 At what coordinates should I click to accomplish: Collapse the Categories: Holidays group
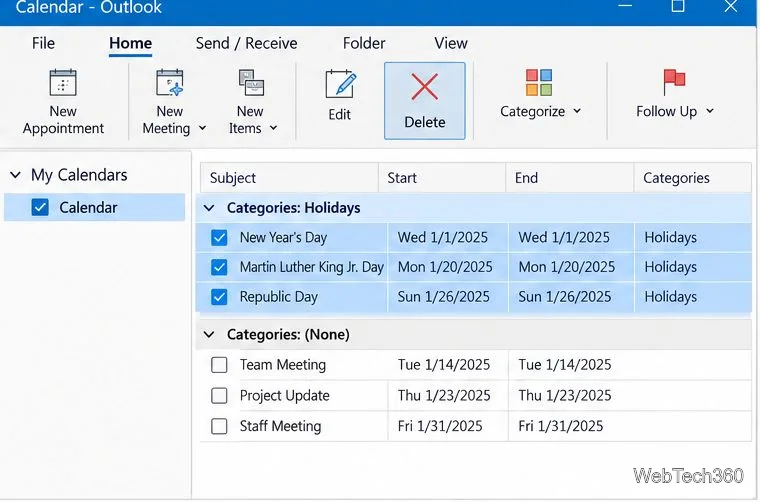click(x=209, y=208)
